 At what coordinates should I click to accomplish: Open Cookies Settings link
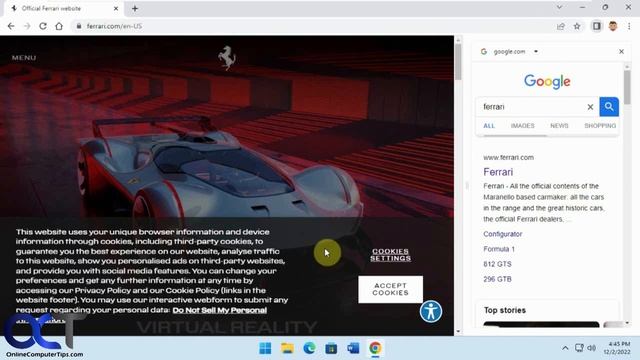[x=391, y=255]
